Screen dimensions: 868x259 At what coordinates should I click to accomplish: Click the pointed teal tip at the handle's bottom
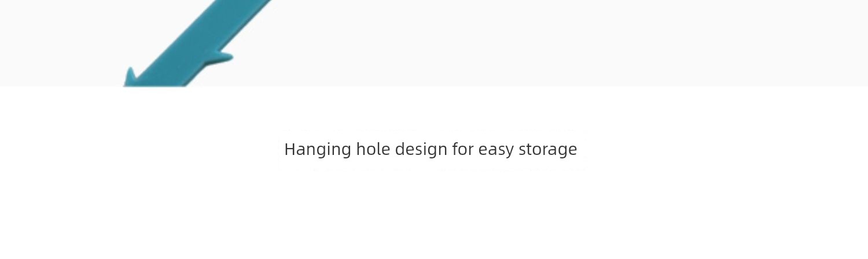[130, 77]
